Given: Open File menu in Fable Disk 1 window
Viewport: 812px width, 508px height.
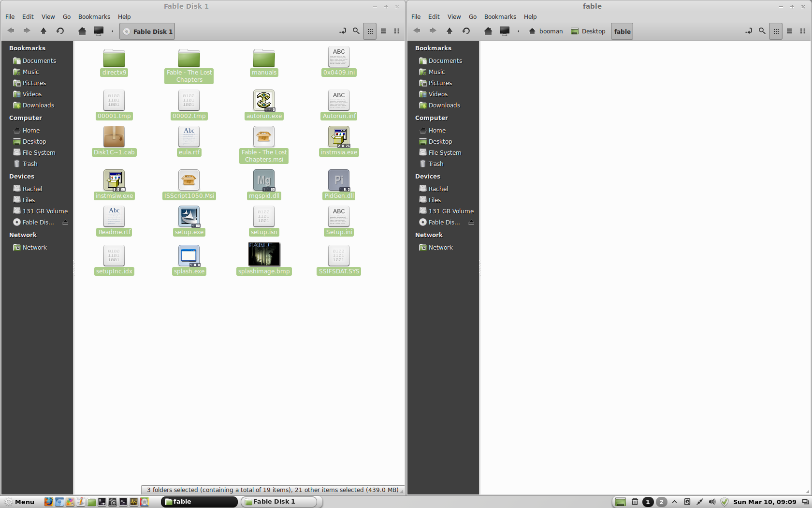Looking at the screenshot, I should (10, 16).
